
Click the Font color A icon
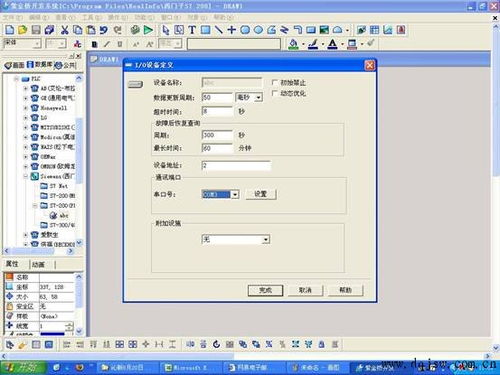pyautogui.click(x=333, y=44)
